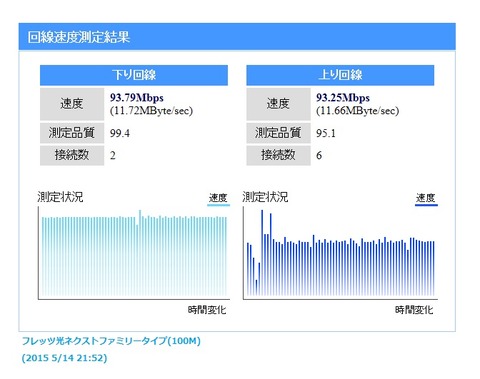480x379 pixels.
Task: Click the 測定品質 label under 上り回線
Action: pyautogui.click(x=278, y=133)
